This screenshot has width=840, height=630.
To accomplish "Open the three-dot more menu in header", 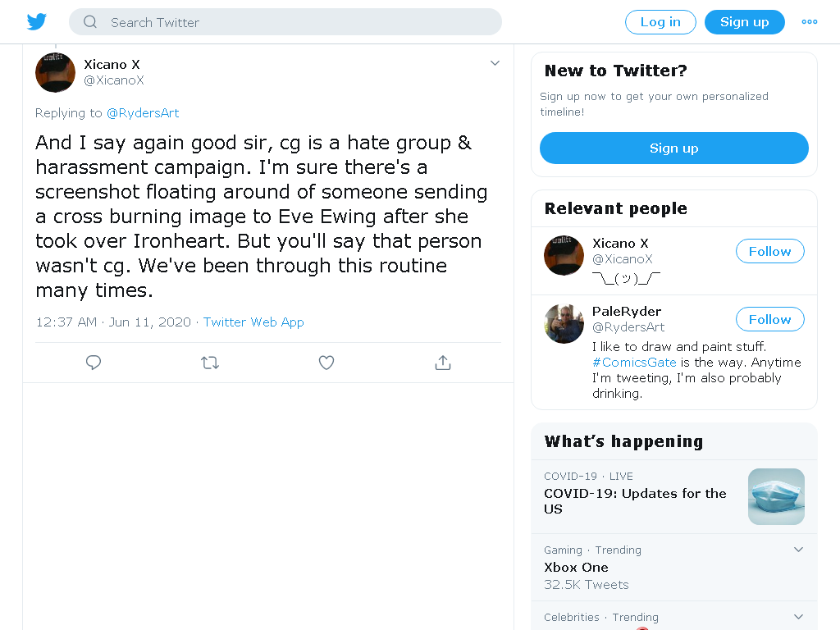I will (810, 22).
